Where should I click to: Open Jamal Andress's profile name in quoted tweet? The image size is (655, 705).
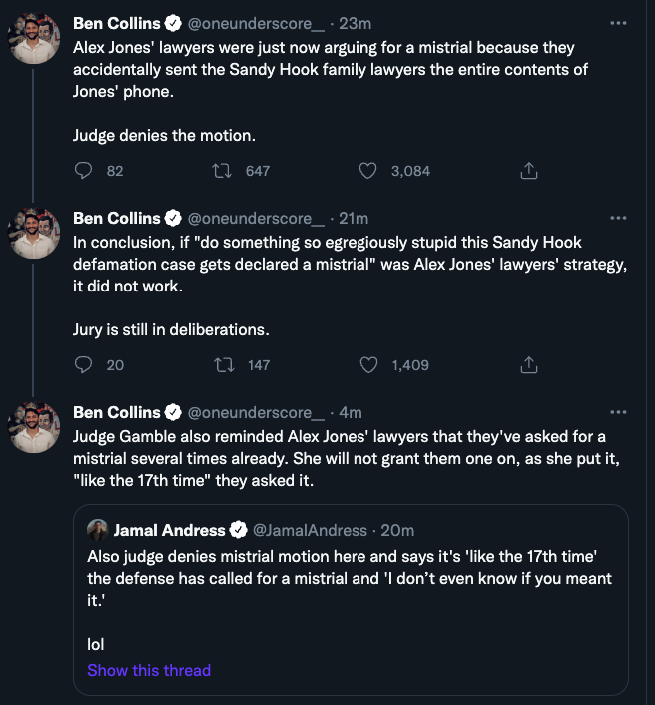170,529
